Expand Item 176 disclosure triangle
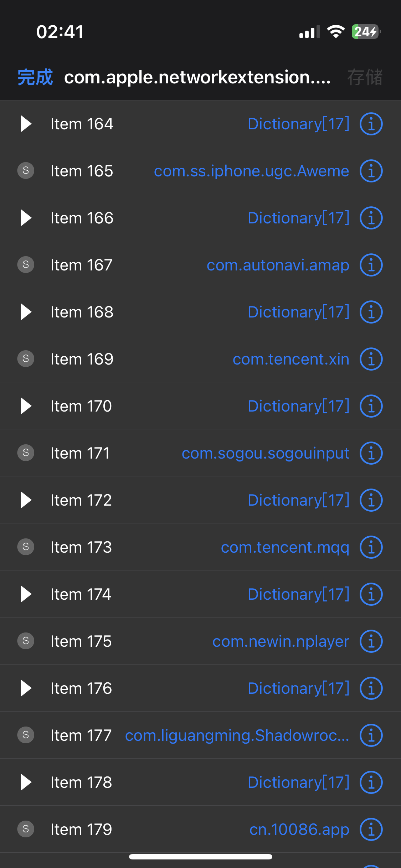 point(26,688)
